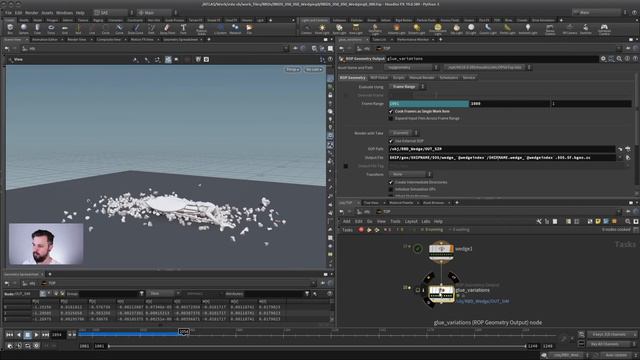Select the Platonic Solids shelf tool
Image resolution: width=640 pixels, height=360 pixels.
point(201,29)
